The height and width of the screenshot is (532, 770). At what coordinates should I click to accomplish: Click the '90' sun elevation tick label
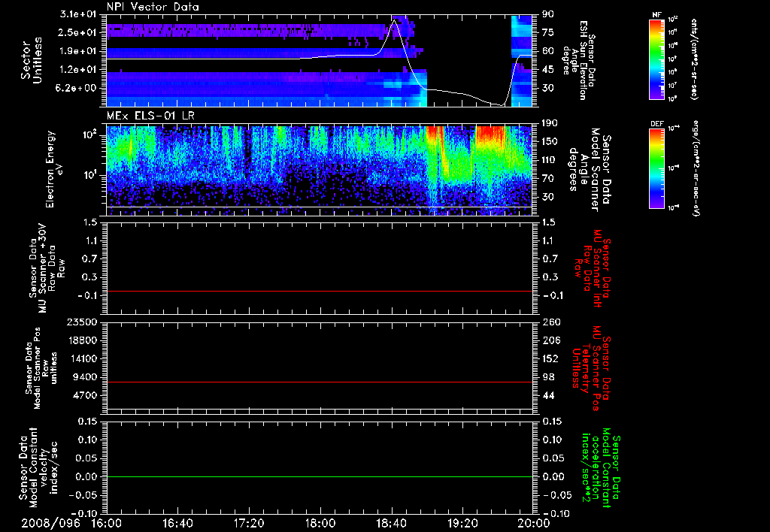point(548,14)
